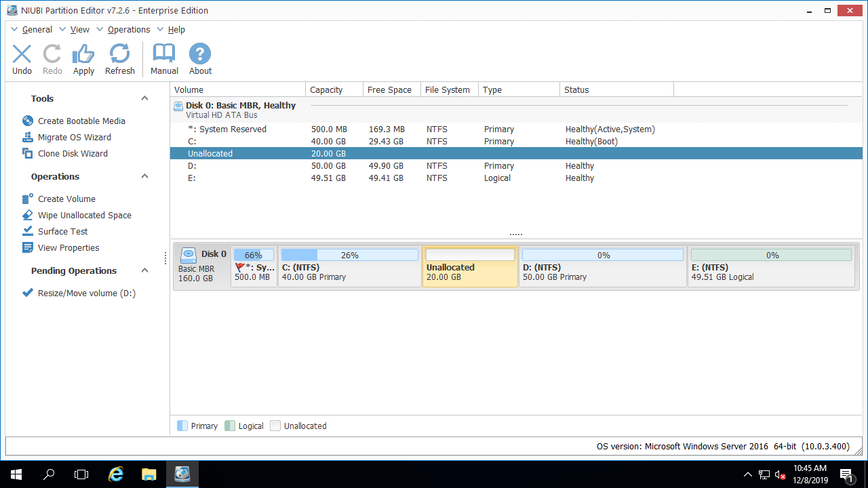Click Create Volume in Operations
Viewport: 868px width, 488px height.
tap(66, 199)
